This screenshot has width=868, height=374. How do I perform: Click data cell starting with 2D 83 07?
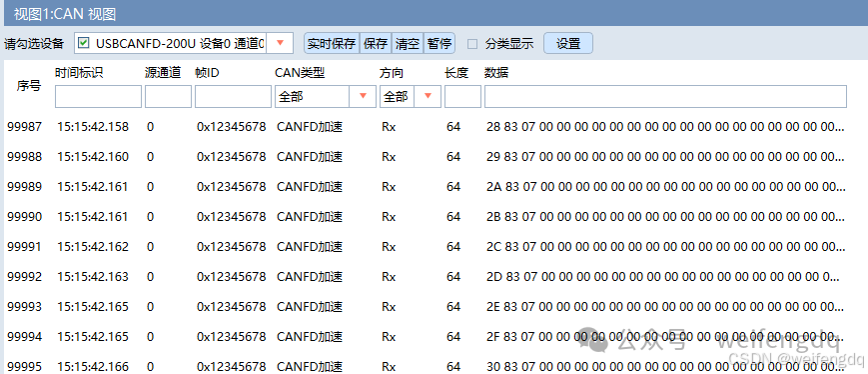click(663, 276)
